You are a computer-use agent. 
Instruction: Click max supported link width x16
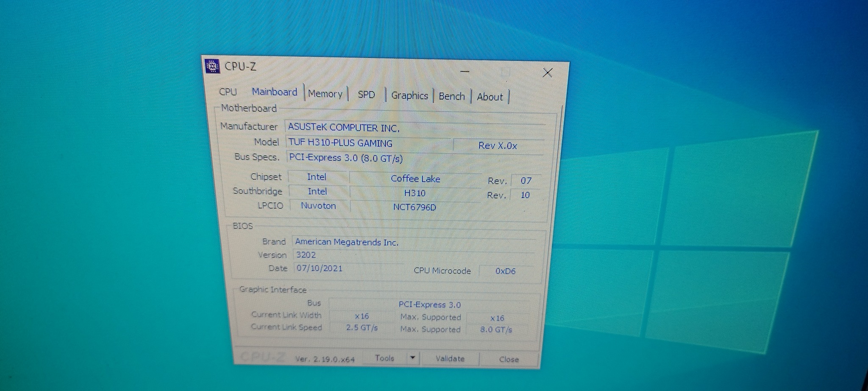click(497, 318)
